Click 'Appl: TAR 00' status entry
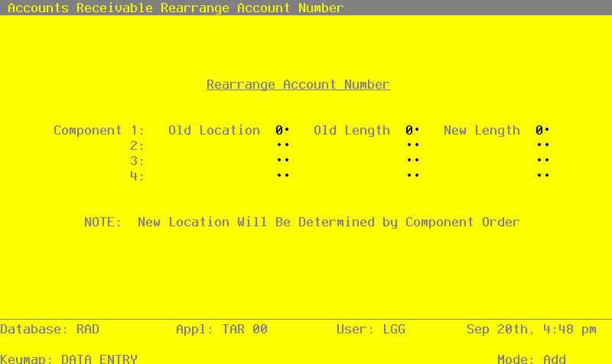Viewport: 612px width, 364px height. tap(222, 330)
